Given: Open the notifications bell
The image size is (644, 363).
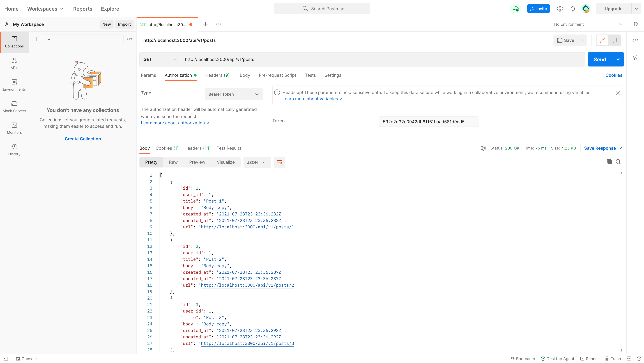Looking at the screenshot, I should (573, 9).
